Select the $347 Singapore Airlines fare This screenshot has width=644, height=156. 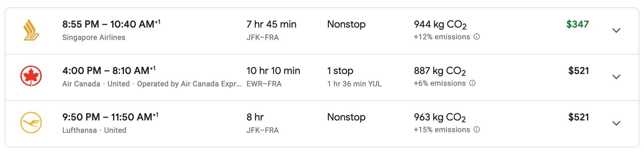coord(577,24)
